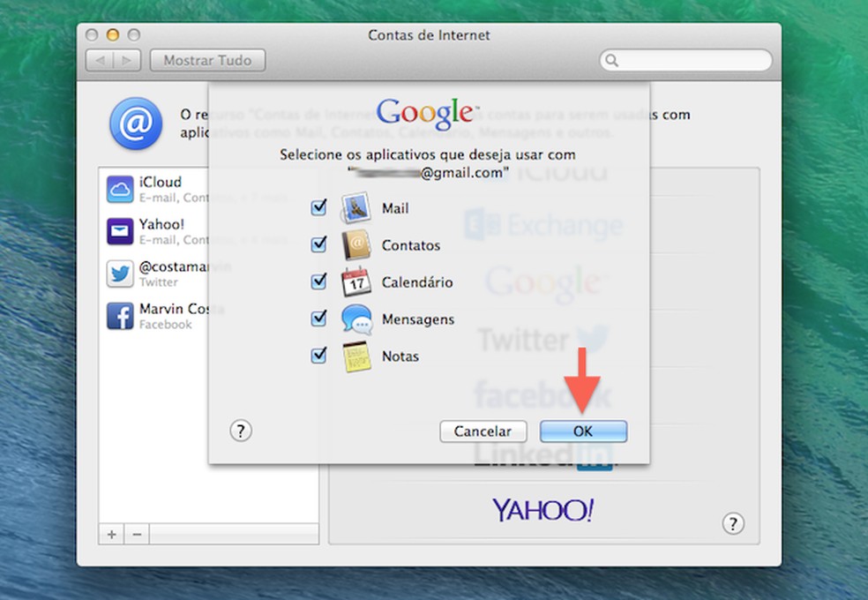Select the Mail app icon
Viewport: 868px width, 600px height.
click(x=356, y=207)
